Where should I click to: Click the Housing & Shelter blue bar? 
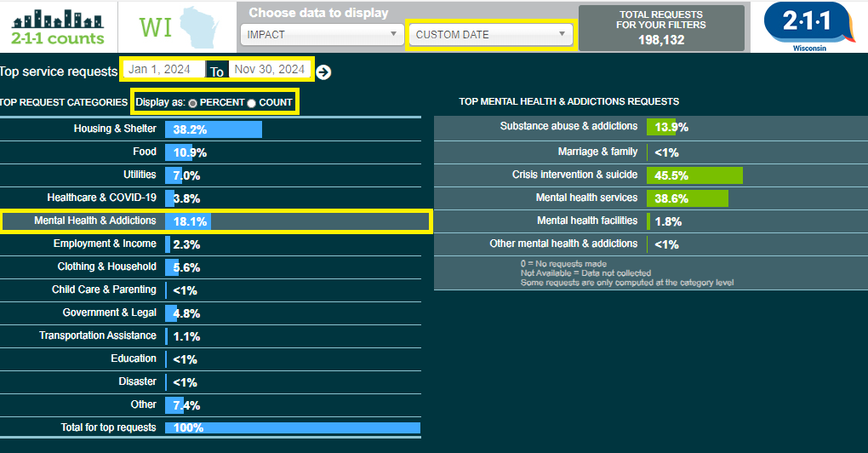[213, 129]
